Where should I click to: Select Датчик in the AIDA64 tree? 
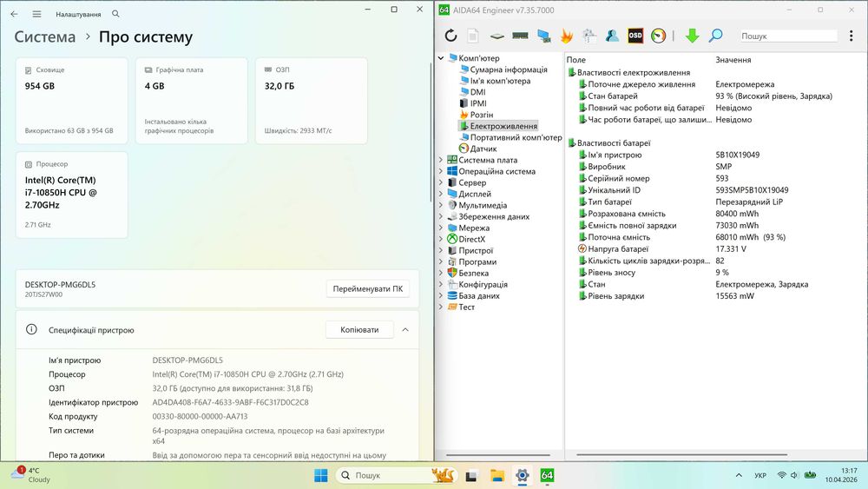click(x=483, y=149)
